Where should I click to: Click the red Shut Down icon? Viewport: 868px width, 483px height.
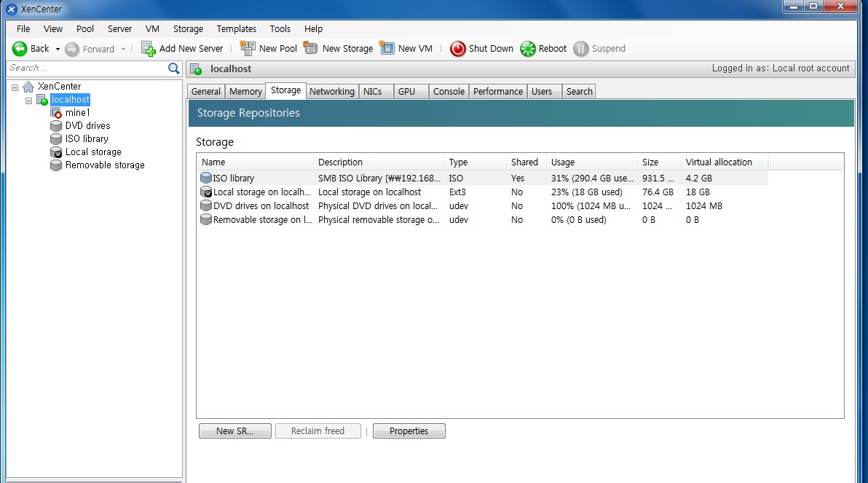tap(458, 49)
